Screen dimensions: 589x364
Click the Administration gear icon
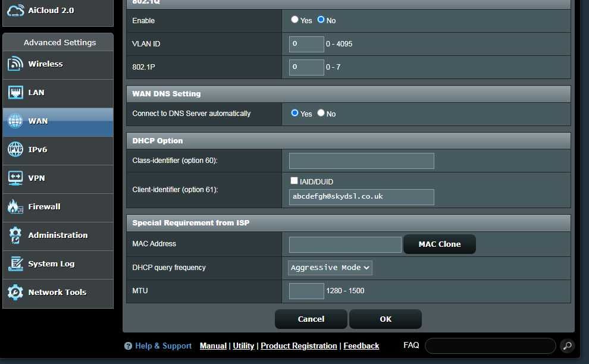[15, 236]
